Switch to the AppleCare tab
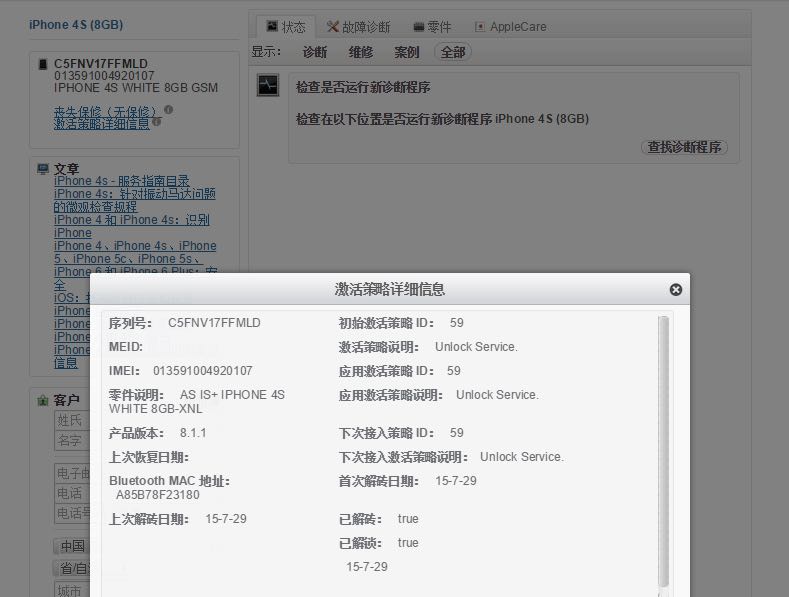 click(x=510, y=27)
